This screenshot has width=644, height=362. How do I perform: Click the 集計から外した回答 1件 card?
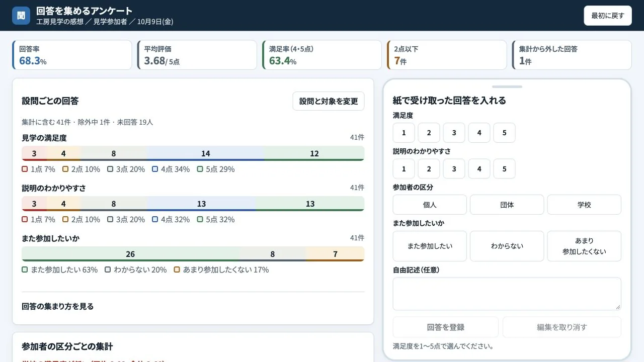[572, 55]
